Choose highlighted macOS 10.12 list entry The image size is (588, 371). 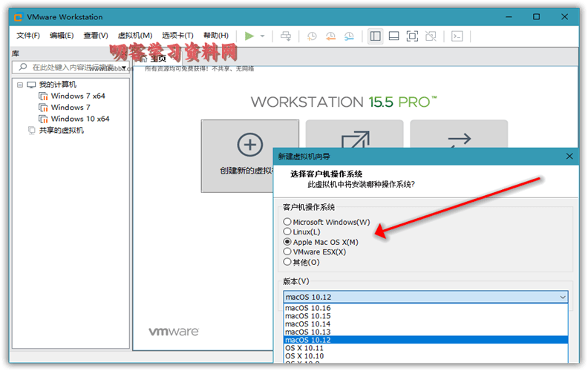pos(425,340)
